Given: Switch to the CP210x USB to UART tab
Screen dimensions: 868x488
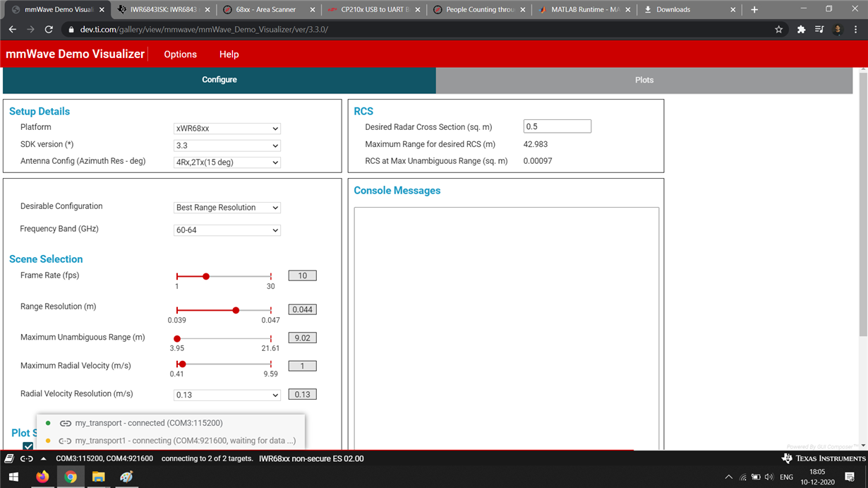Looking at the screenshot, I should pyautogui.click(x=375, y=10).
